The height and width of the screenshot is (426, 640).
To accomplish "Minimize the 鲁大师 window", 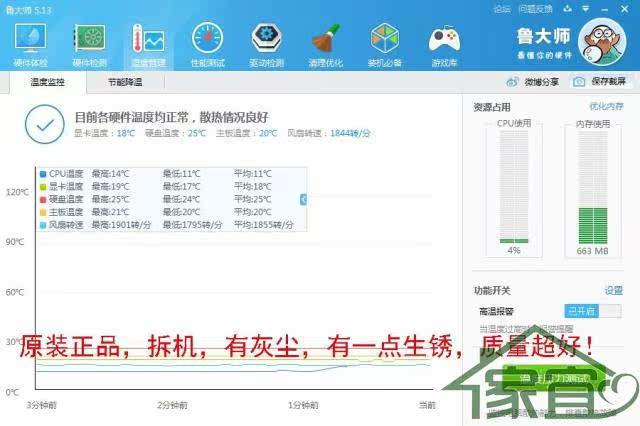I will 604,9.
